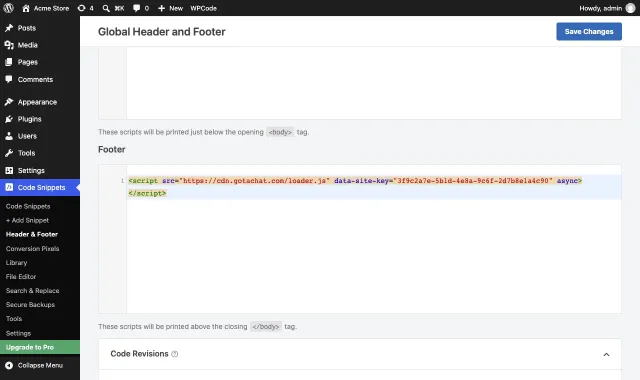Click the closing </script> line
The width and height of the screenshot is (640, 380).
(147, 193)
